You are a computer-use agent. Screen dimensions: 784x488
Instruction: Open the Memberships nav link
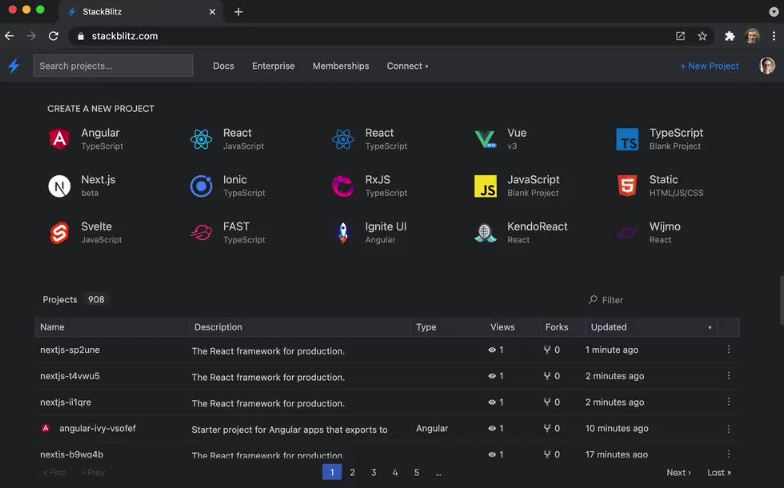click(340, 66)
